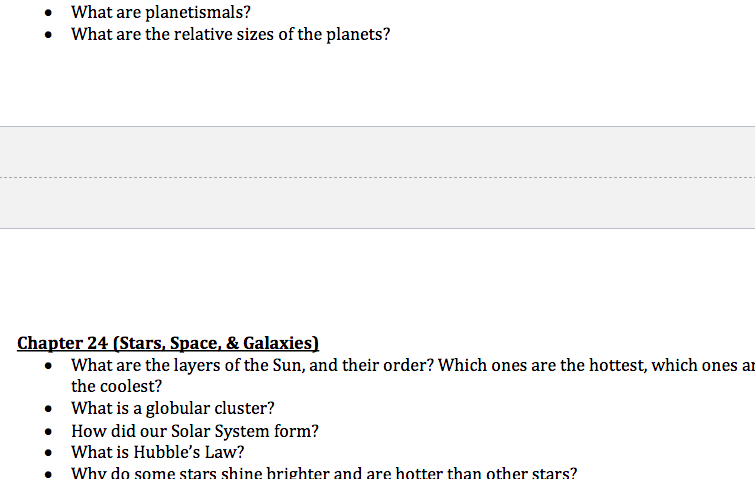Click the gray gap above the dashed page break
Viewport: 755px width, 485px height.
tap(378, 152)
